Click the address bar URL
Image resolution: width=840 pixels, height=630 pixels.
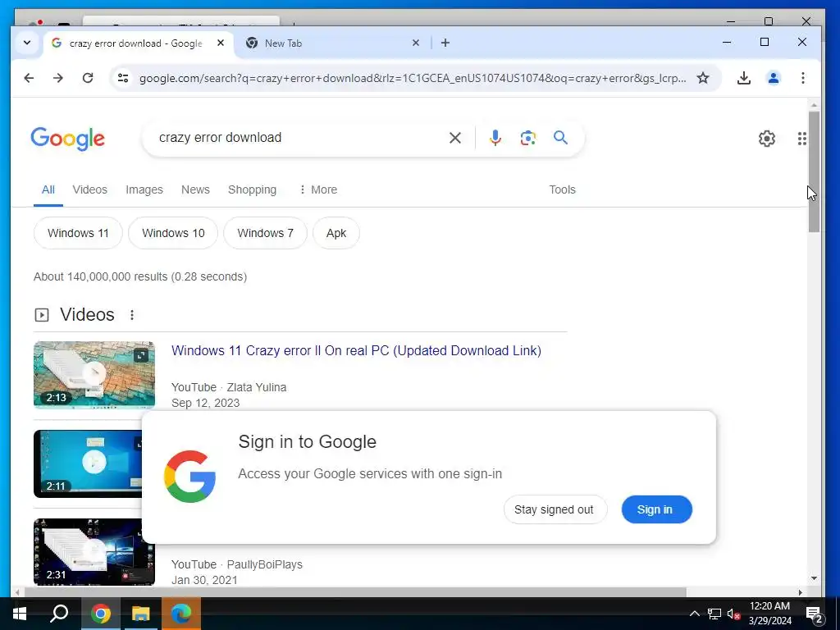[413, 78]
